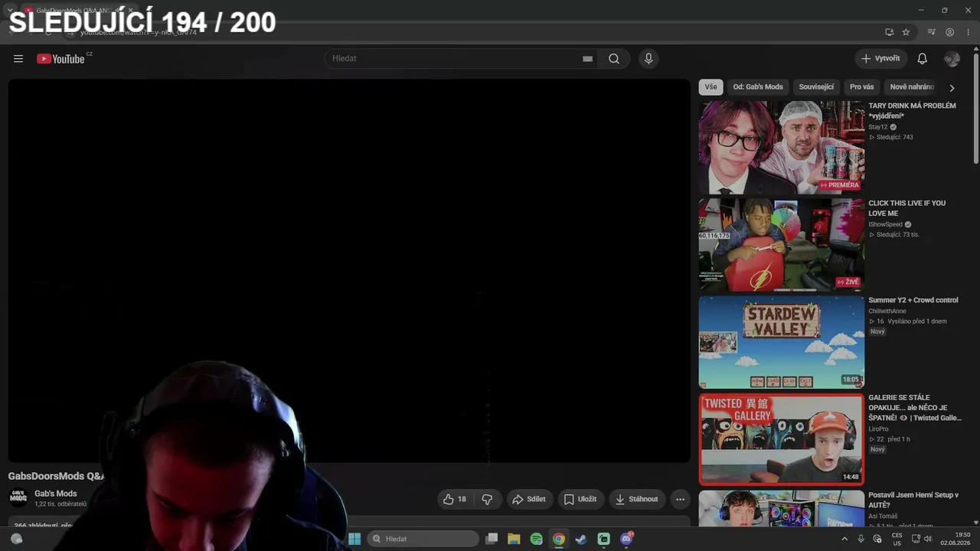Install the page as app from the address bar
980x551 pixels.
tap(889, 32)
